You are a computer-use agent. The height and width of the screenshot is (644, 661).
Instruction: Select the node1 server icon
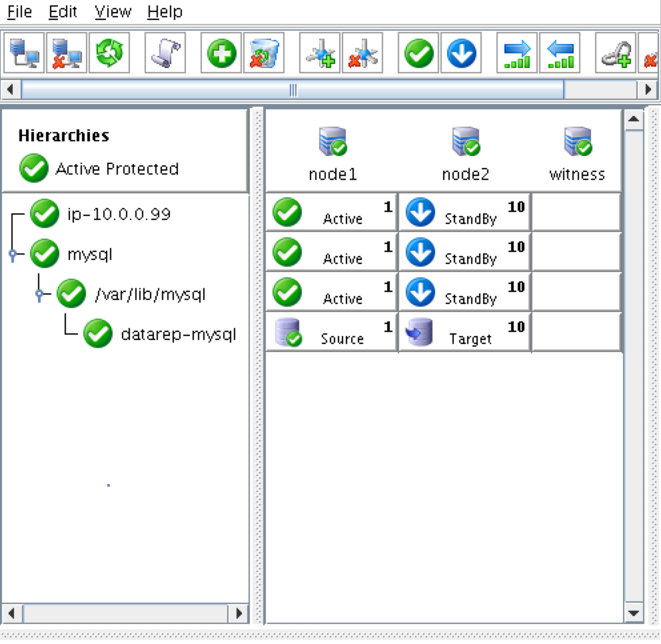pos(332,141)
